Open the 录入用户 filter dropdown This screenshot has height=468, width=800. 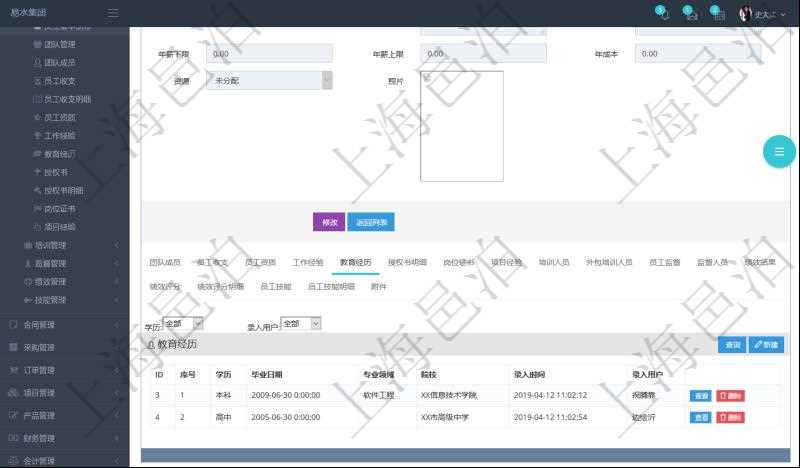301,324
